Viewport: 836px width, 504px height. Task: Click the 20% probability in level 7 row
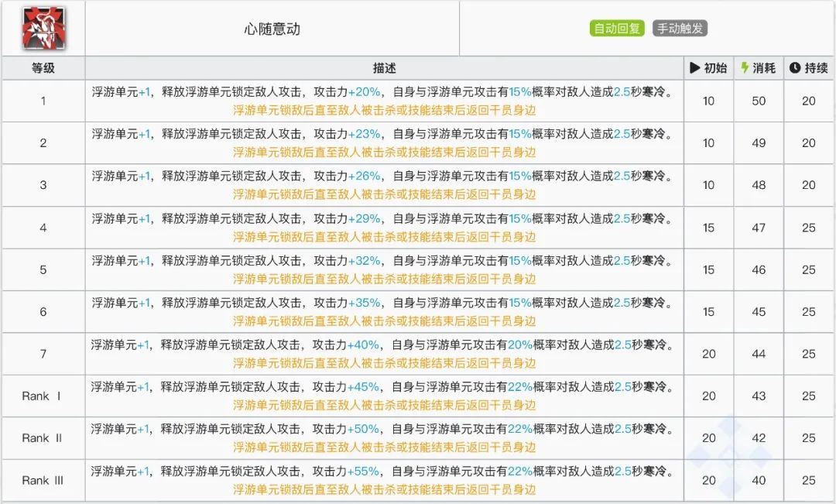click(x=520, y=345)
